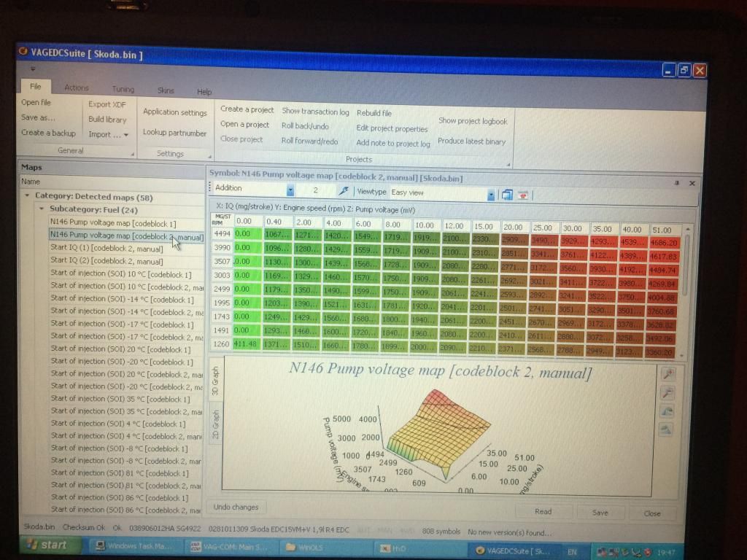Click Open file in the ribbon
The height and width of the screenshot is (560, 747).
click(36, 102)
